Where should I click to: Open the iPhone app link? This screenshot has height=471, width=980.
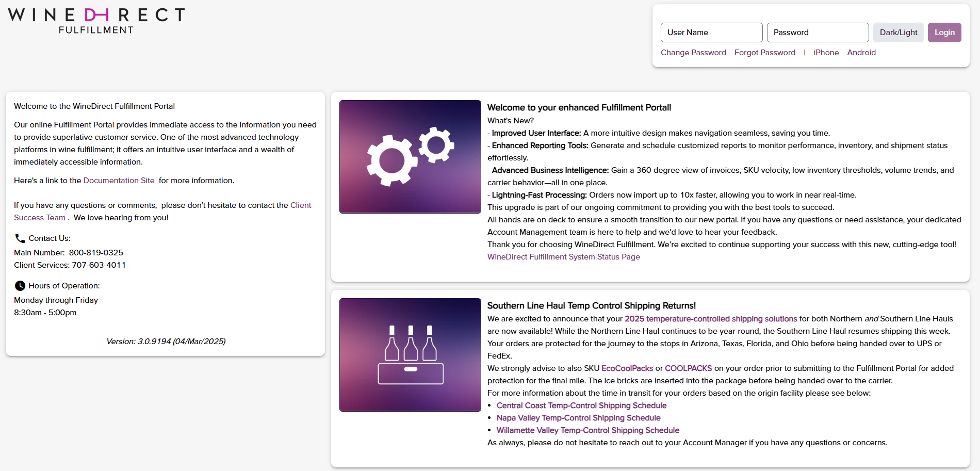(826, 53)
